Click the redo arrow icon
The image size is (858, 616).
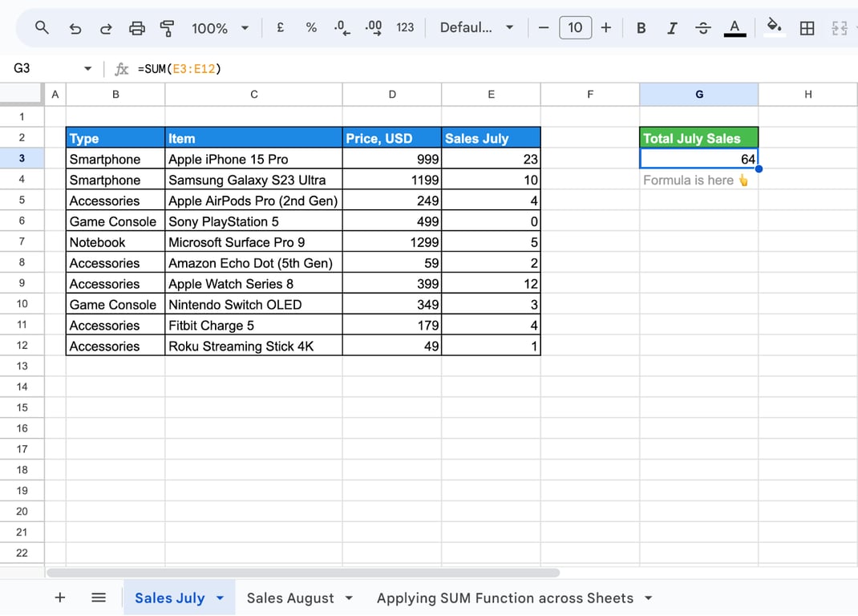(x=106, y=28)
